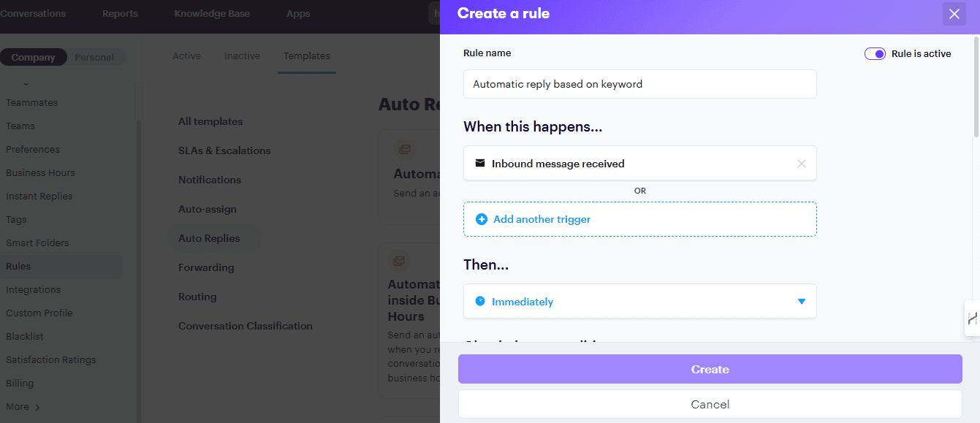Image resolution: width=980 pixels, height=423 pixels.
Task: Click the panel collapse handle on the right edge
Action: pyautogui.click(x=972, y=318)
